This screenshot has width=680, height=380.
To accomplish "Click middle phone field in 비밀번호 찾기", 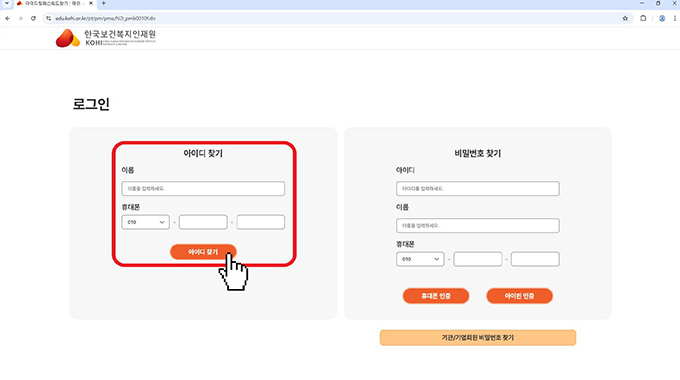I will [477, 259].
